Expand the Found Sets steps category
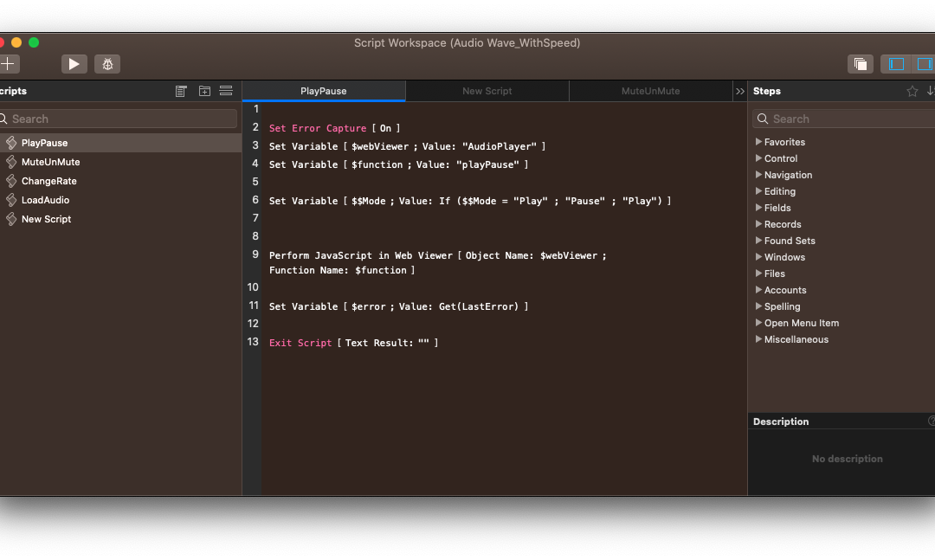Viewport: 935px width, 560px height. point(758,241)
